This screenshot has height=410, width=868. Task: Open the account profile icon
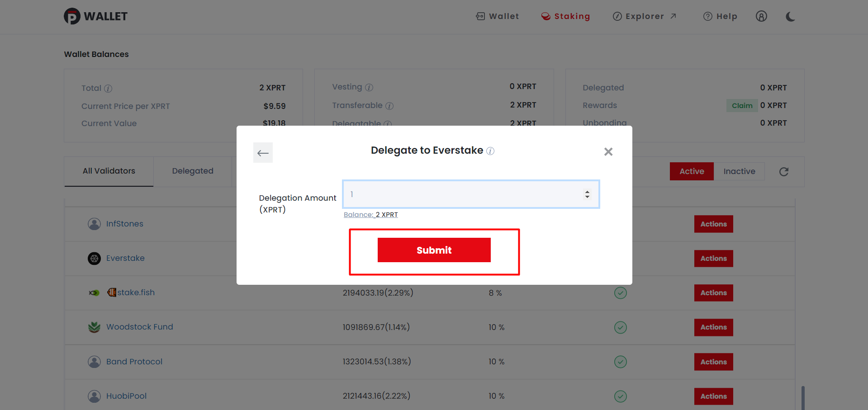761,16
